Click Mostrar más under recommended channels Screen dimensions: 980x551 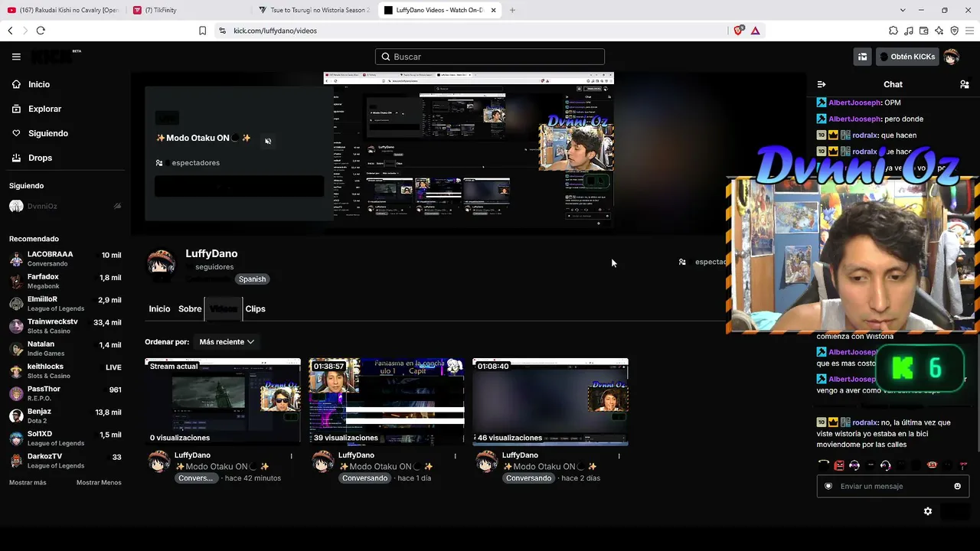pyautogui.click(x=28, y=483)
